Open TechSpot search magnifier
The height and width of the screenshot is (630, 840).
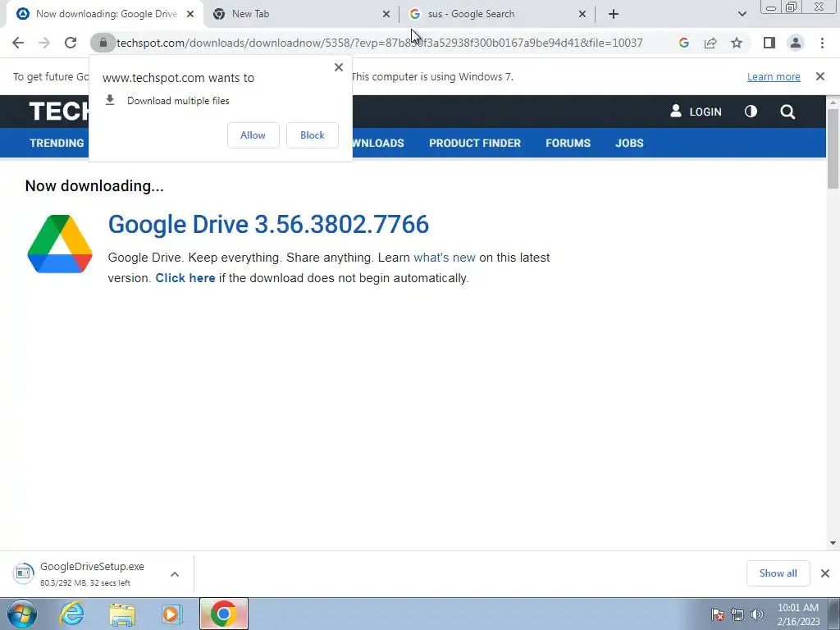pyautogui.click(x=787, y=112)
